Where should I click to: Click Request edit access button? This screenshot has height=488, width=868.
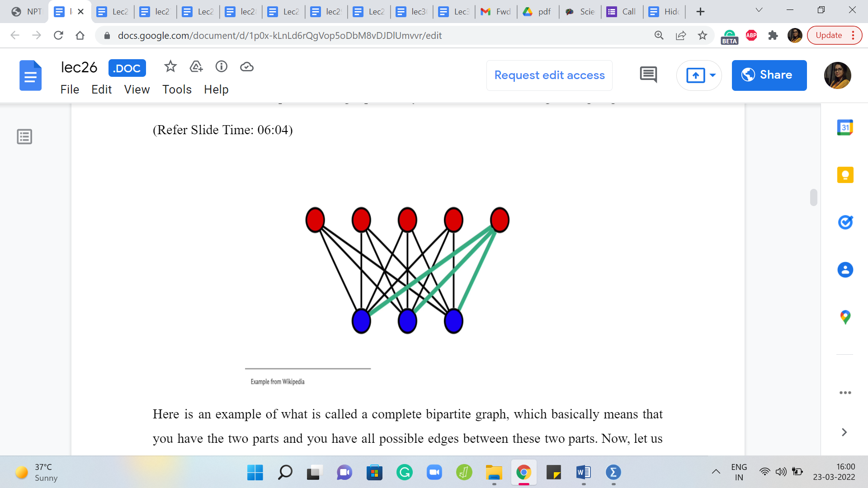point(549,75)
